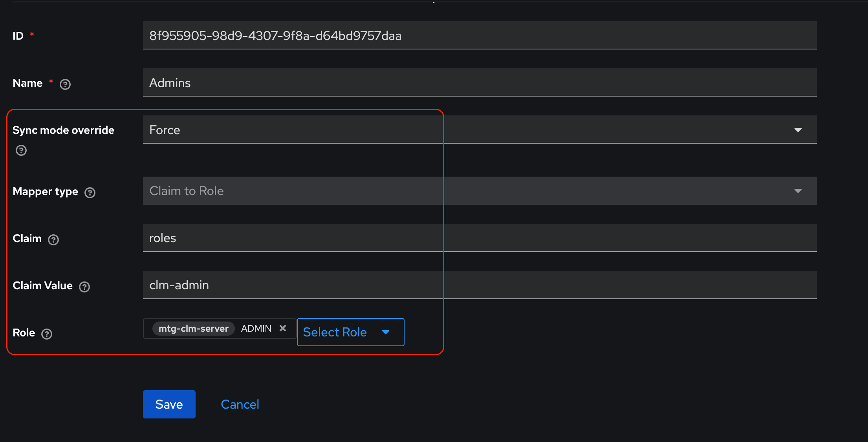Viewport: 868px width, 442px height.
Task: Open the Claim Value help icon
Action: click(x=84, y=287)
